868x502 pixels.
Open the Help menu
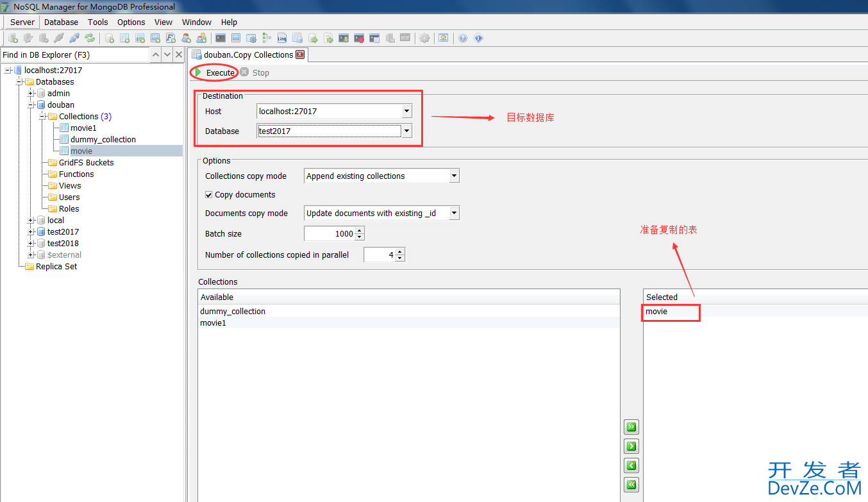click(229, 22)
